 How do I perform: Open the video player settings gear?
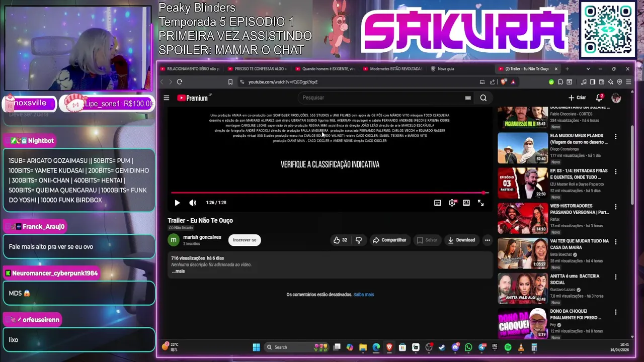click(x=452, y=203)
